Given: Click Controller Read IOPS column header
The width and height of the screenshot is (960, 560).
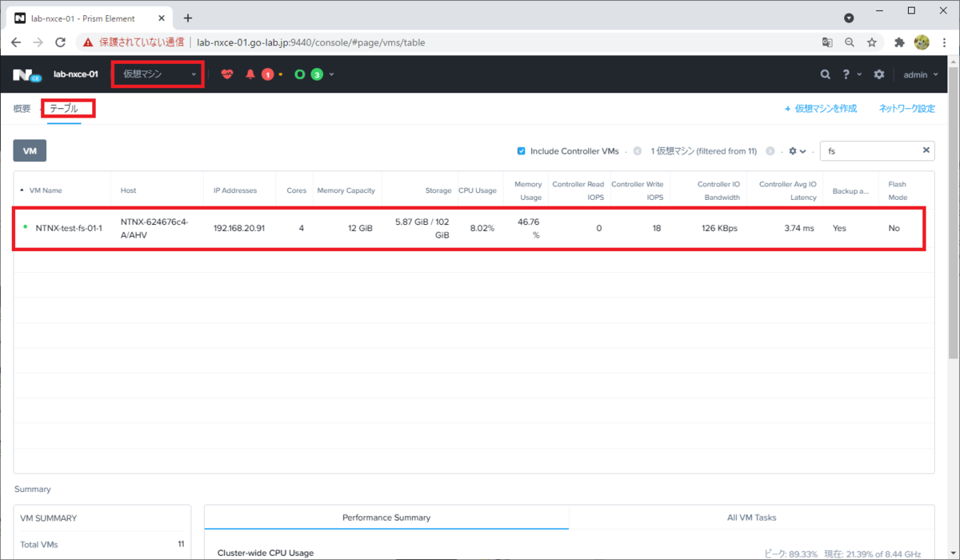Looking at the screenshot, I should click(578, 190).
